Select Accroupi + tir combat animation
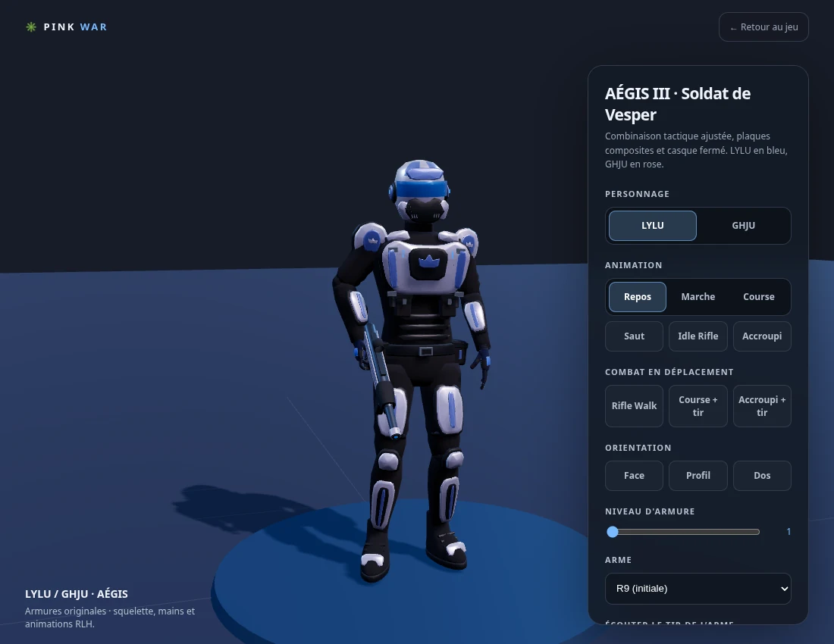Viewport: 834px width, 644px height. click(762, 406)
